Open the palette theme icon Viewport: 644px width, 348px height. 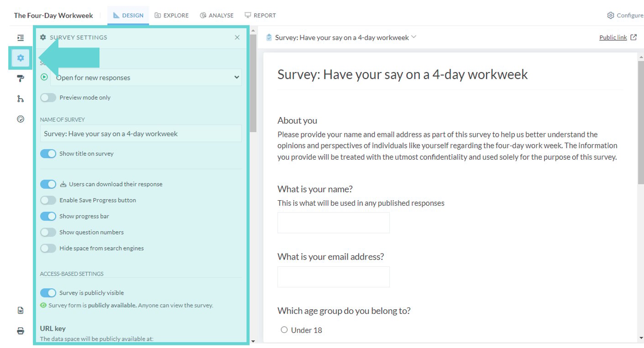(21, 119)
